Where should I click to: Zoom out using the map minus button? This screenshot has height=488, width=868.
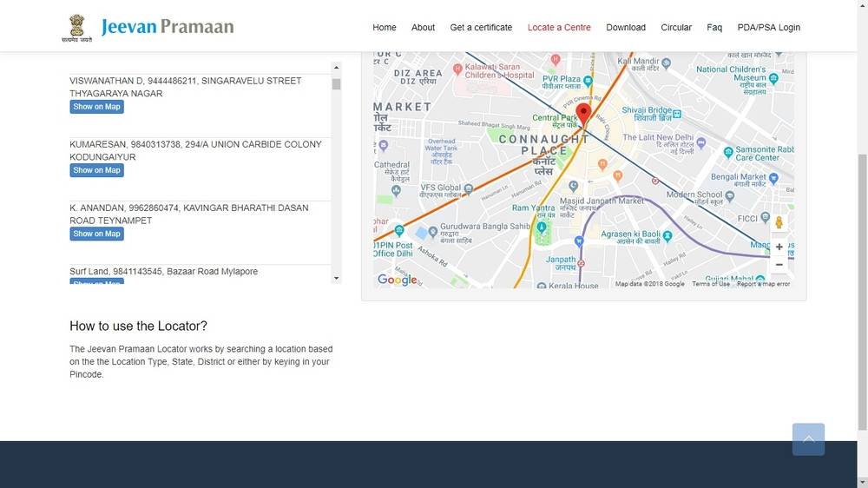779,264
